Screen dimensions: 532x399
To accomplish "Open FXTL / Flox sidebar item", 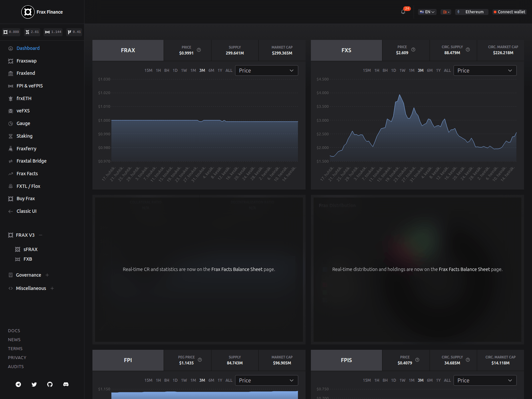I will click(x=28, y=186).
